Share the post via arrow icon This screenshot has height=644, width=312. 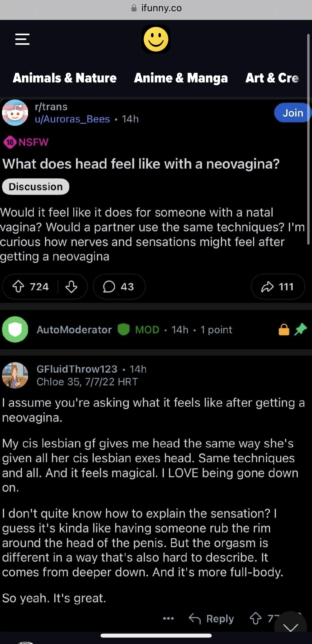(278, 287)
